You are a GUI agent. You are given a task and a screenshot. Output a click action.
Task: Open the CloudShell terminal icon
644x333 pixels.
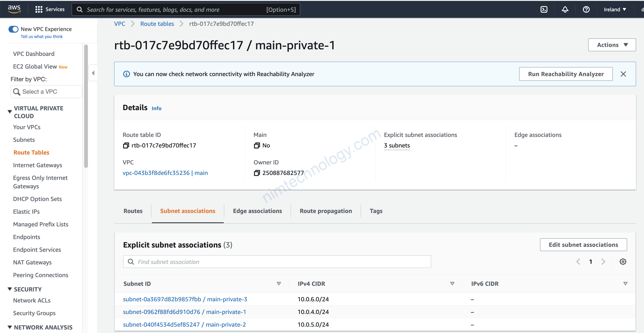click(x=544, y=9)
